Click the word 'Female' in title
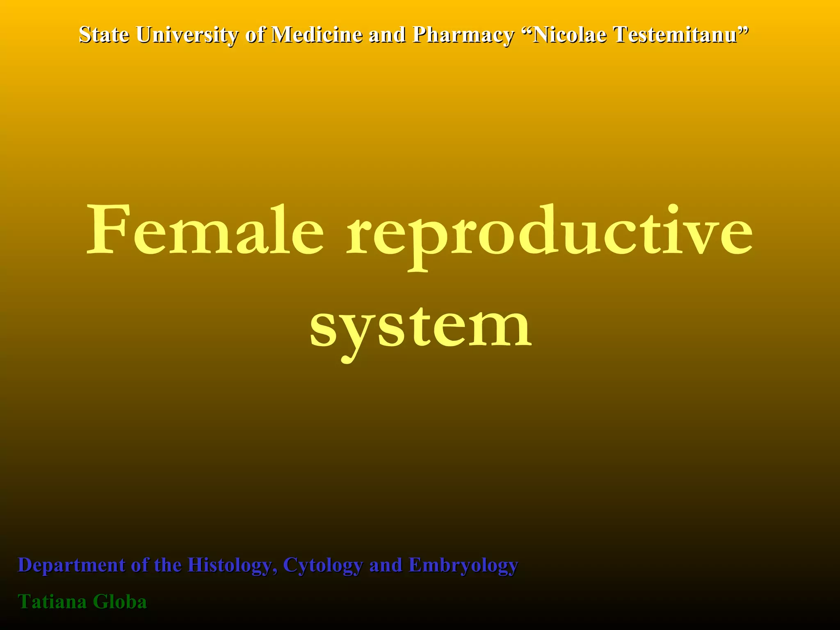The image size is (840, 630). click(205, 231)
